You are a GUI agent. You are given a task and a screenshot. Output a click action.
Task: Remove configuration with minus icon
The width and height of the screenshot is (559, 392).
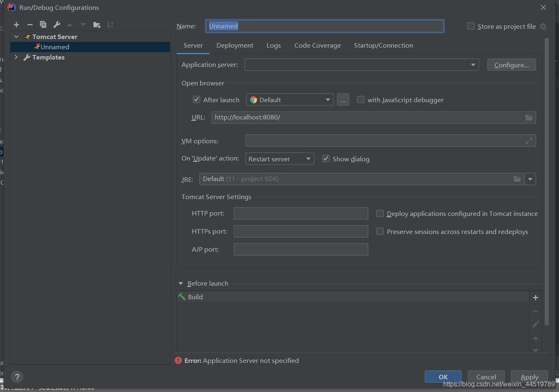[x=30, y=25]
